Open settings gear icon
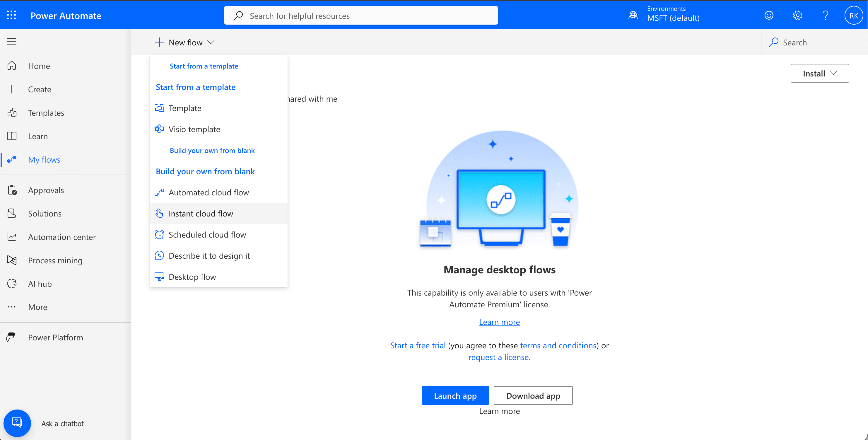The height and width of the screenshot is (440, 868). coord(797,15)
